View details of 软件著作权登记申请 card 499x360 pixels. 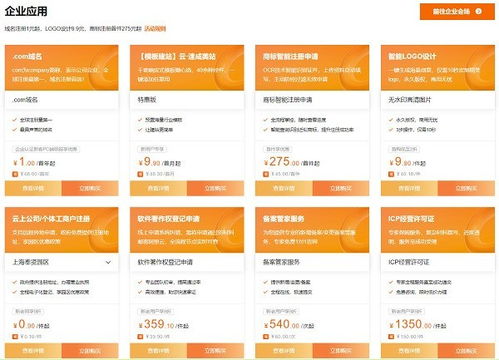click(159, 351)
